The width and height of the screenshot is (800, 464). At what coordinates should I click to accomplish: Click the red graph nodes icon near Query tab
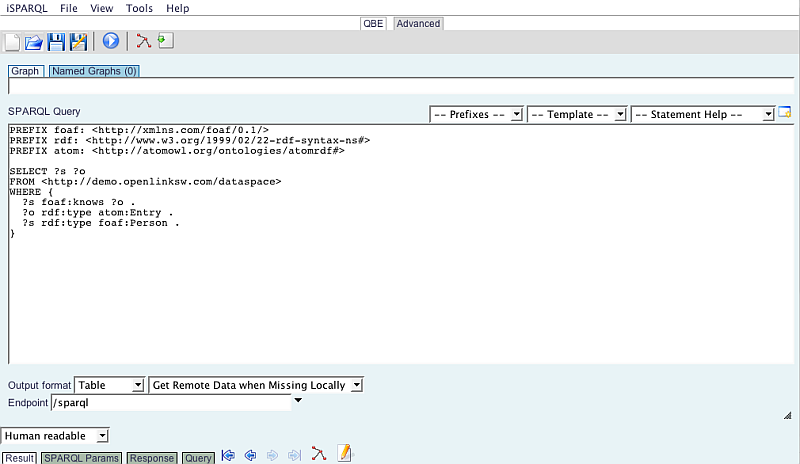coord(318,453)
